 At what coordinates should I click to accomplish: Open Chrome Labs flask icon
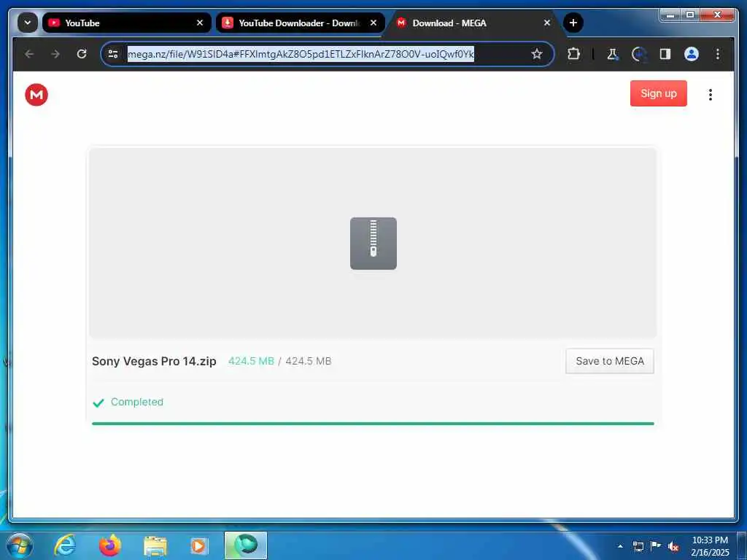(613, 54)
